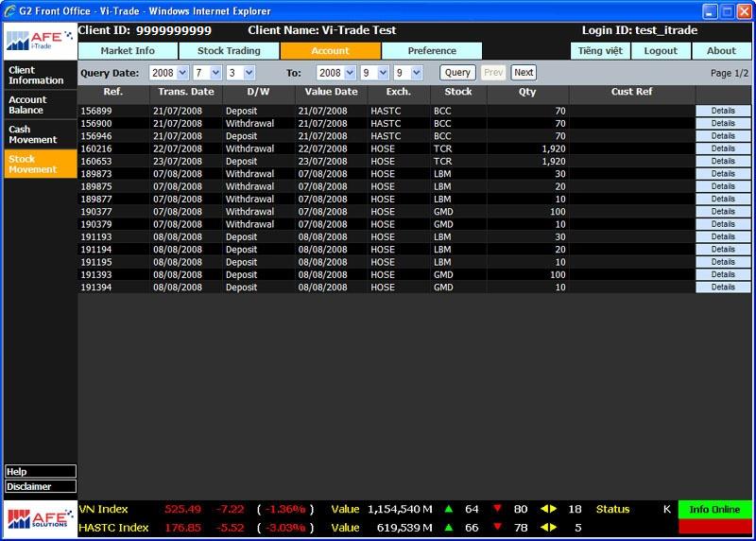
Task: Select the Account tab
Action: point(330,51)
